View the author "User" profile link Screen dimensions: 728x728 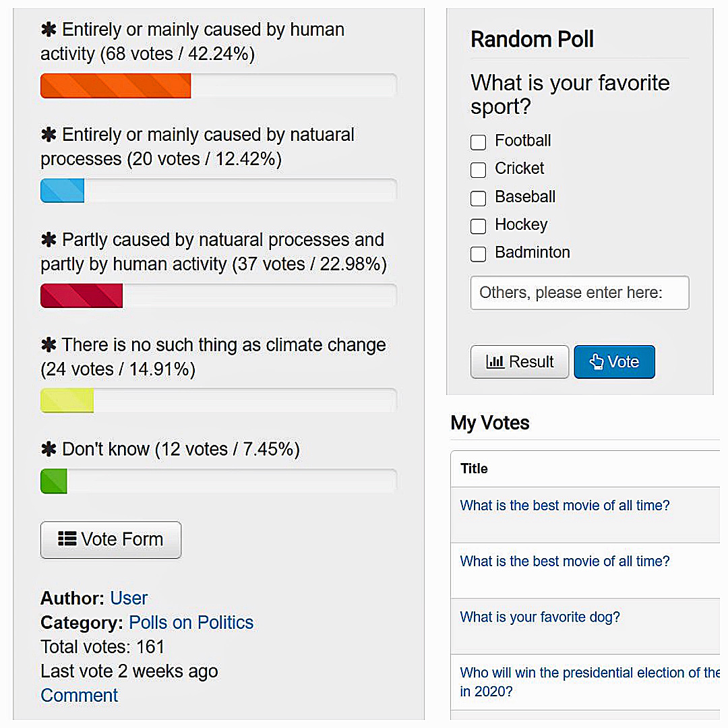[129, 598]
